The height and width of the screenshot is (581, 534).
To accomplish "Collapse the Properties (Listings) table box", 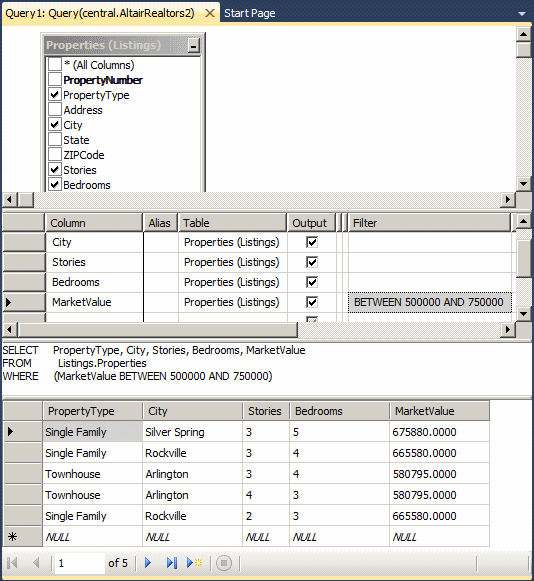I will tap(193, 46).
